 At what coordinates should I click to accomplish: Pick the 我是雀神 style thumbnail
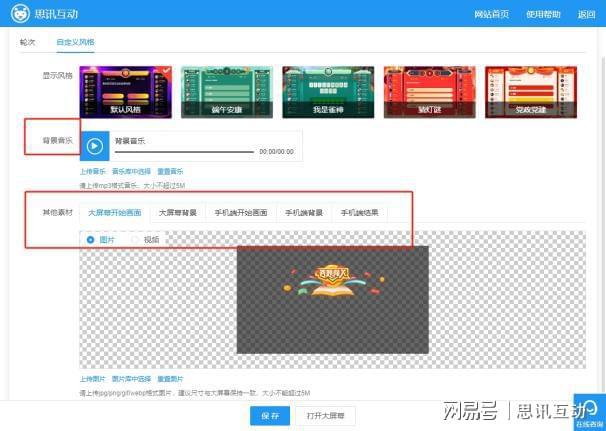point(328,92)
